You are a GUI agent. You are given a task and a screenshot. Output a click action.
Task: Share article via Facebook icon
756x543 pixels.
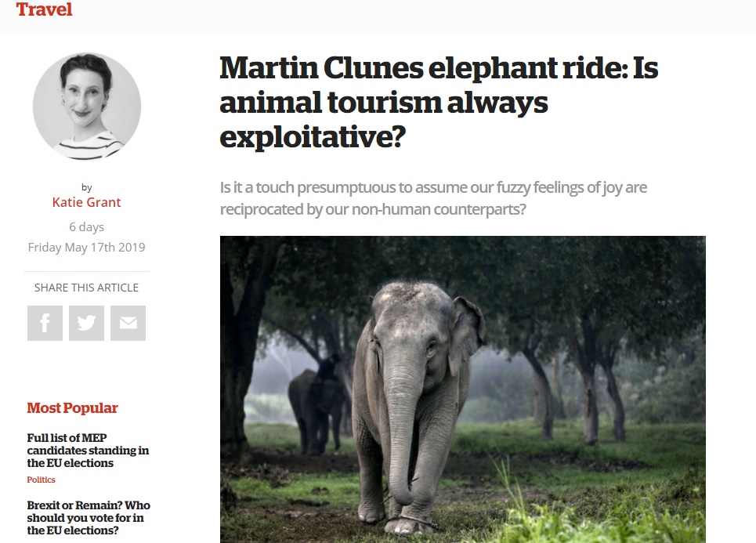45,323
